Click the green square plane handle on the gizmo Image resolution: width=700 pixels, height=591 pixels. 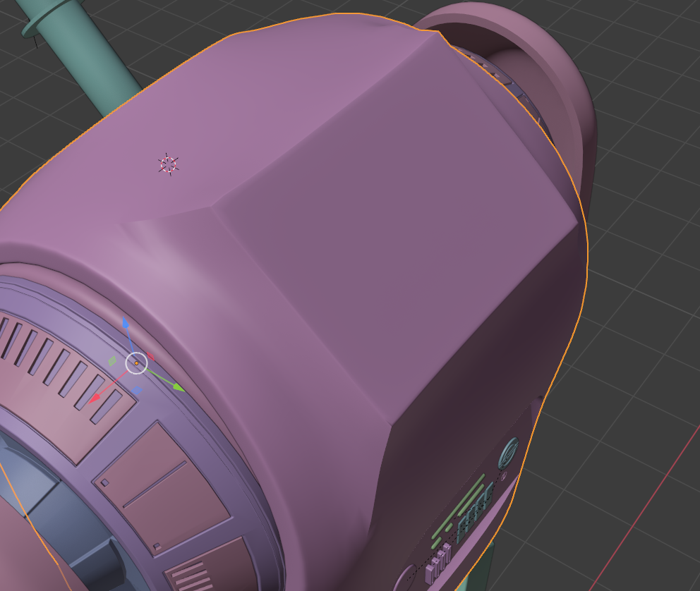(x=112, y=361)
